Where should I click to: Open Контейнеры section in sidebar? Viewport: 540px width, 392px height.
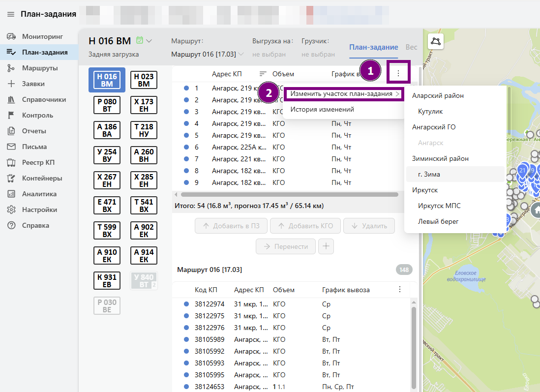[11, 178]
